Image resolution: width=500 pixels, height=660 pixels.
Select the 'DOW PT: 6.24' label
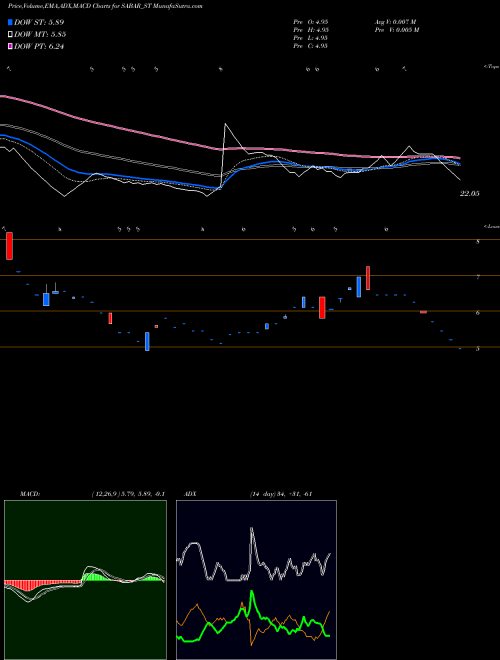tap(39, 46)
